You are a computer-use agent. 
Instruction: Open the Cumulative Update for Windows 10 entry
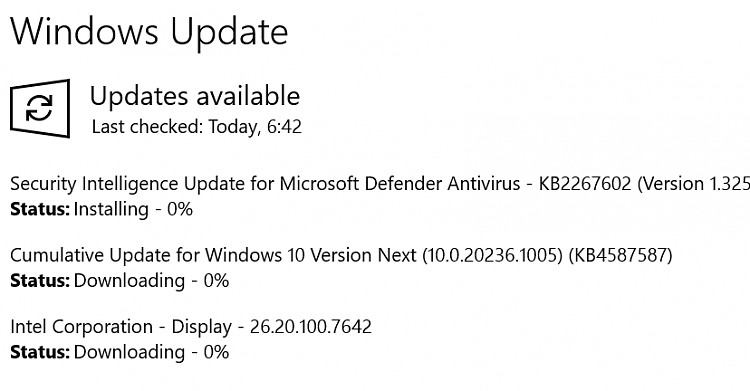[341, 255]
